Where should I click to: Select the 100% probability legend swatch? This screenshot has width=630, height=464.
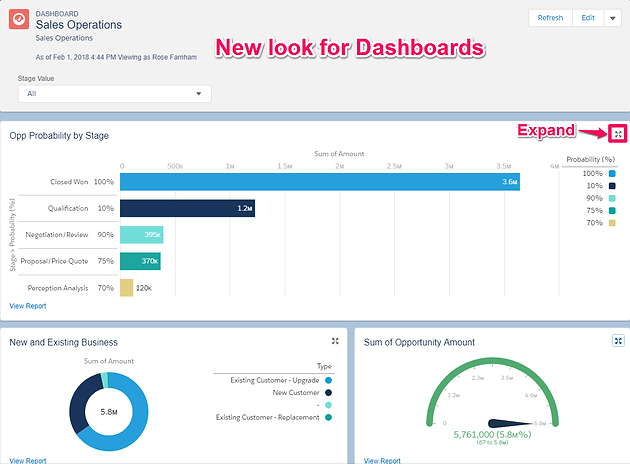click(612, 174)
